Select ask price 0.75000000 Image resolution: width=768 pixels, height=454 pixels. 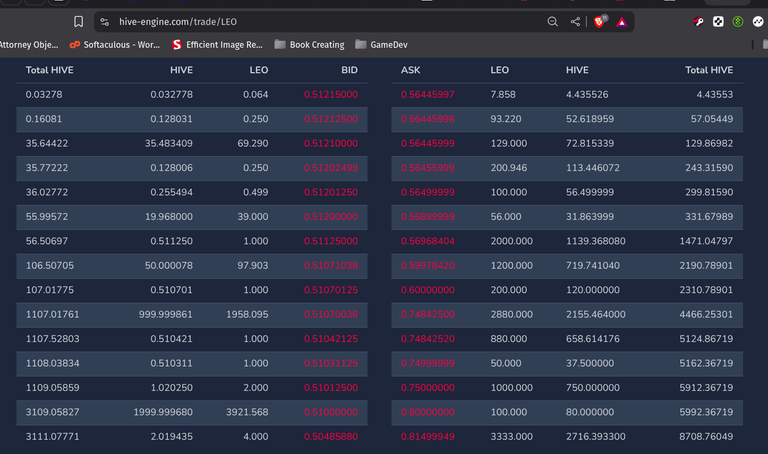tap(428, 387)
